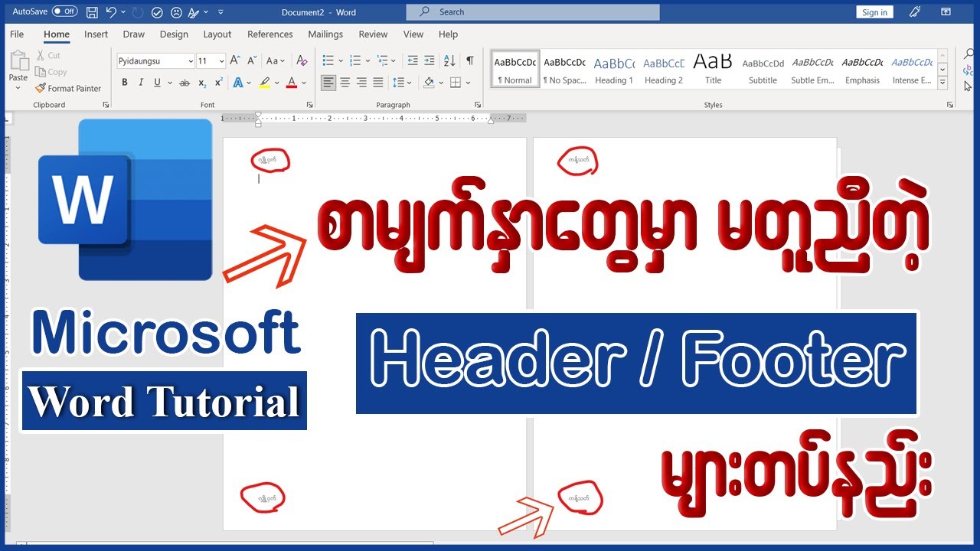980x551 pixels.
Task: Click the Decrease Font Size icon
Action: coord(250,60)
